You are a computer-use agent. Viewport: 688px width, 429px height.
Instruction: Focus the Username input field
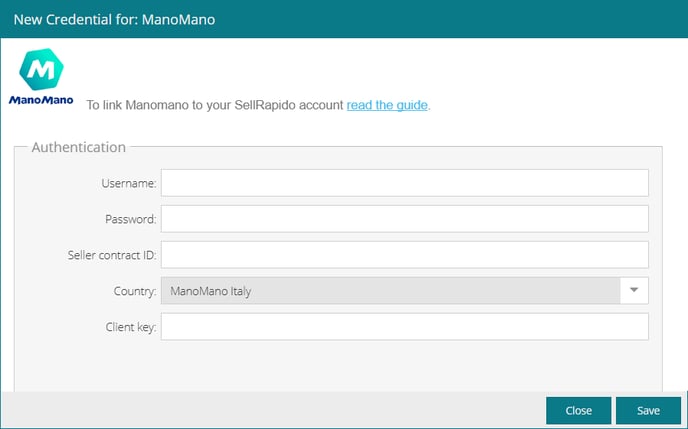pos(405,183)
